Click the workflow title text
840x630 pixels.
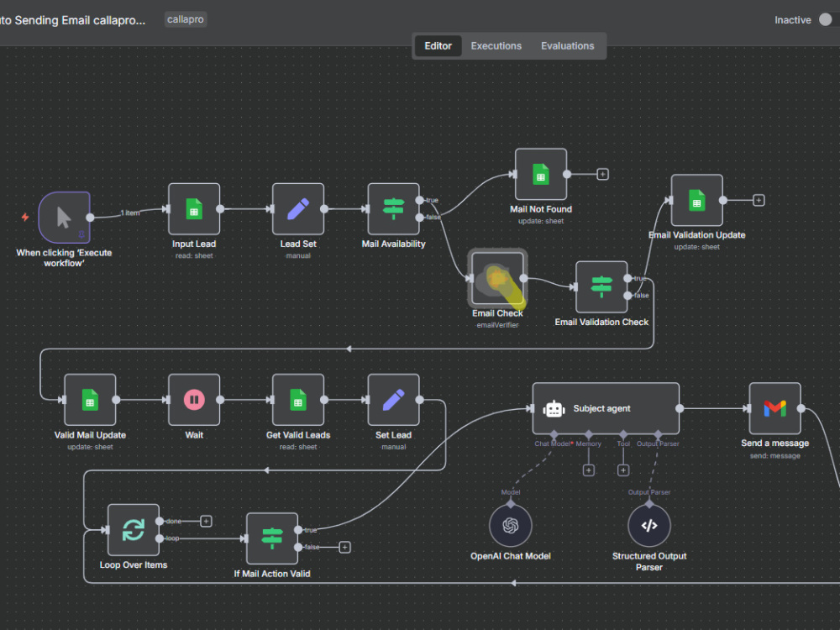point(72,20)
